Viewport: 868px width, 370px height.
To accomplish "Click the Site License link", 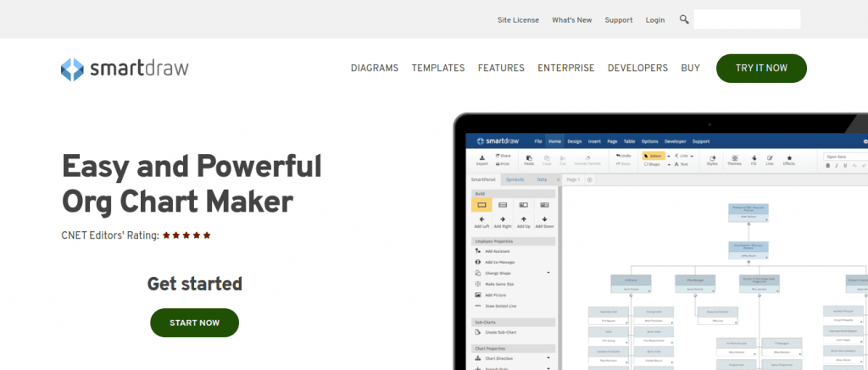I will coord(518,20).
